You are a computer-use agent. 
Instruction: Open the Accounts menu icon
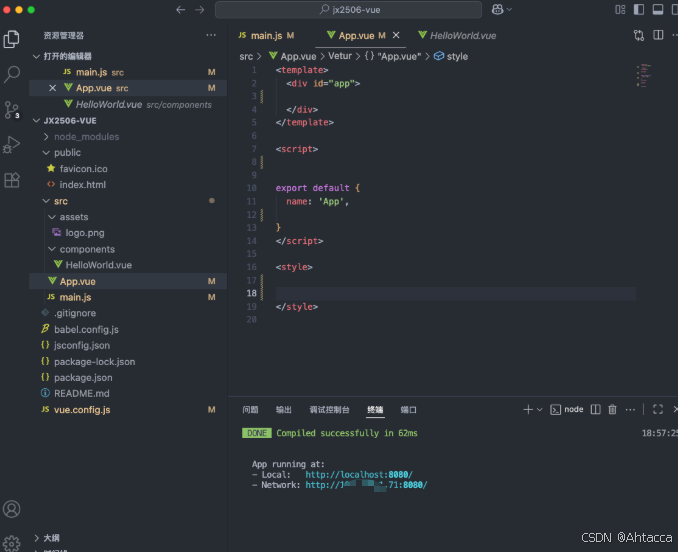click(11, 509)
